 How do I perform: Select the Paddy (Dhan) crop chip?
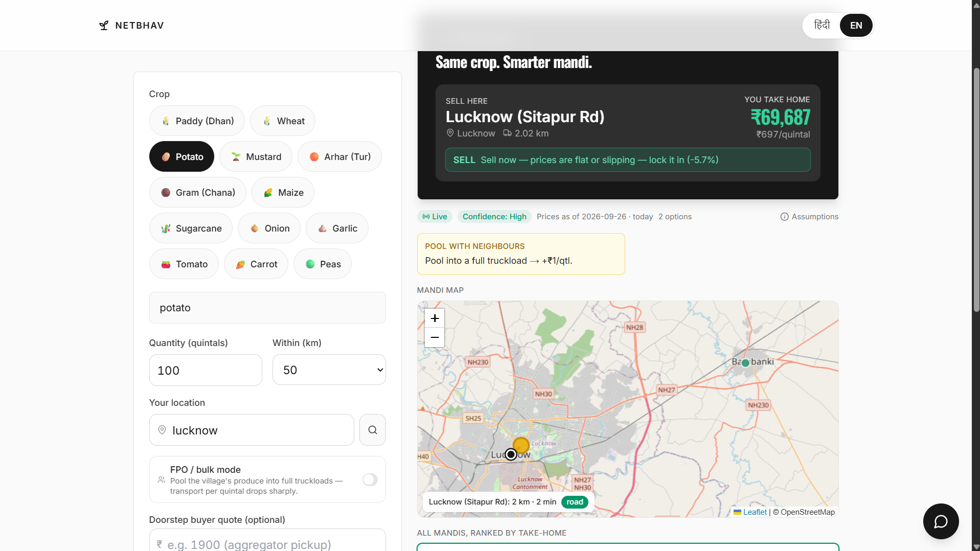[197, 121]
